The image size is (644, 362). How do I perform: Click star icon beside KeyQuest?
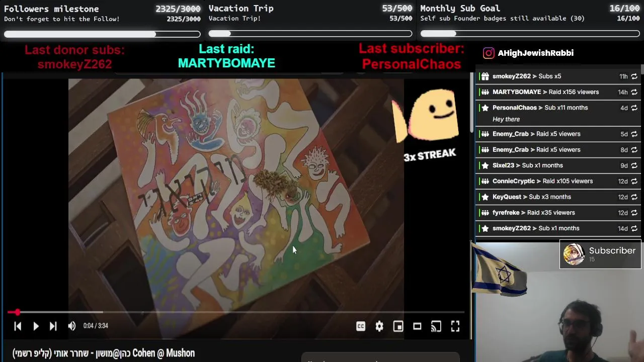point(485,197)
